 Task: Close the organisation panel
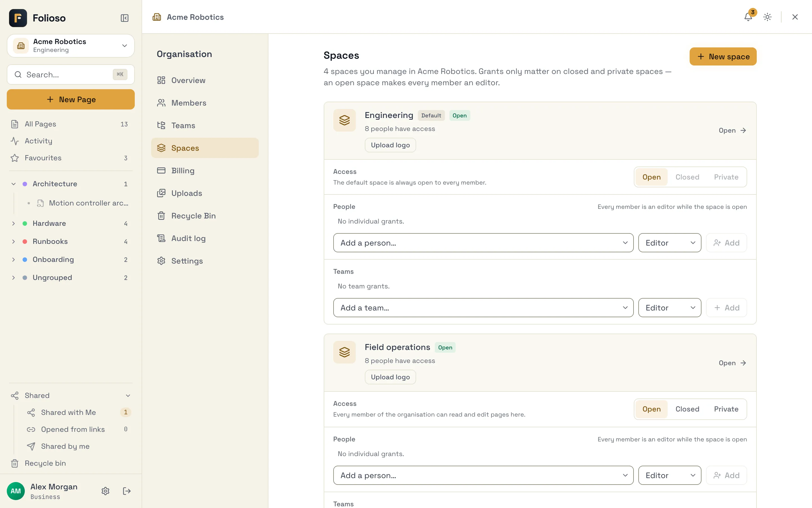pos(795,17)
